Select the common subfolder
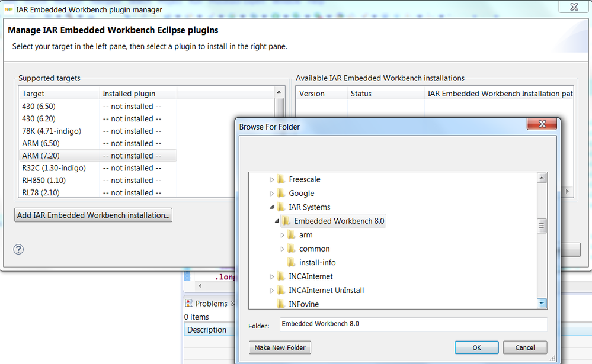The width and height of the screenshot is (592, 364). [x=314, y=249]
